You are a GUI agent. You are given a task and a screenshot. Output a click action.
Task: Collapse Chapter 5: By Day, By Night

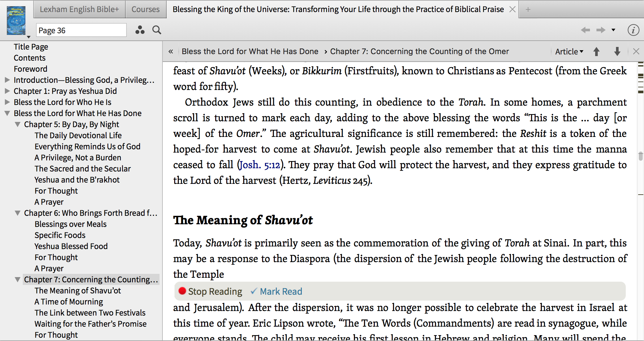click(x=18, y=125)
